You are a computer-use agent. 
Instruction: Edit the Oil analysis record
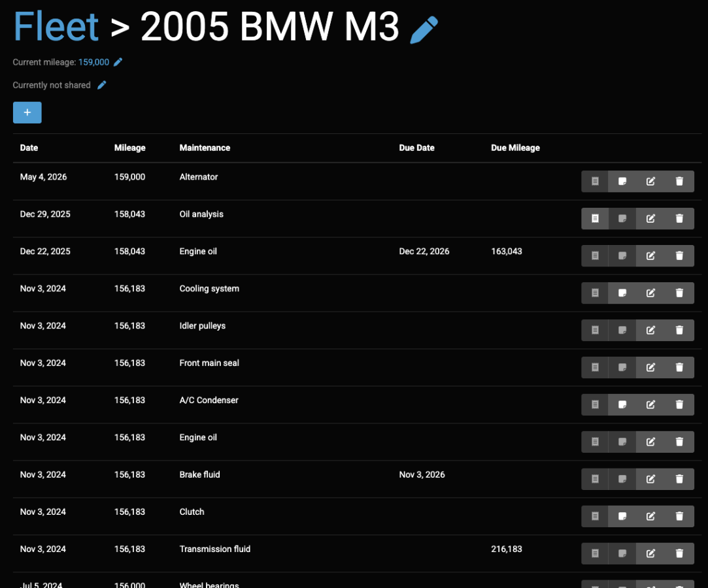click(x=650, y=218)
